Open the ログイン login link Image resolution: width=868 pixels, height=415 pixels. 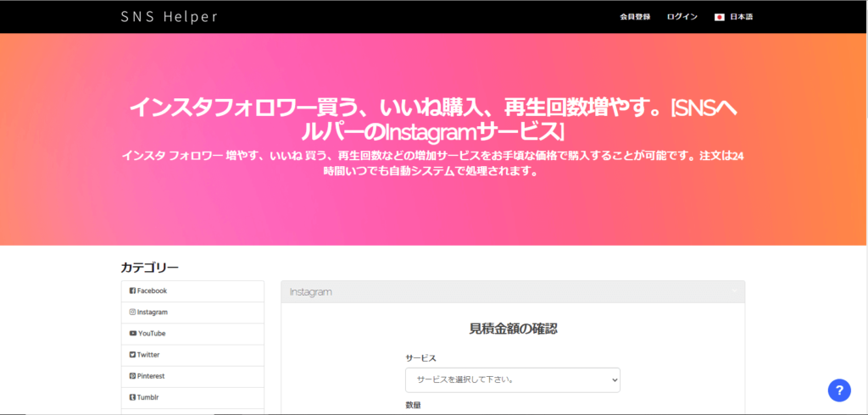pos(682,17)
